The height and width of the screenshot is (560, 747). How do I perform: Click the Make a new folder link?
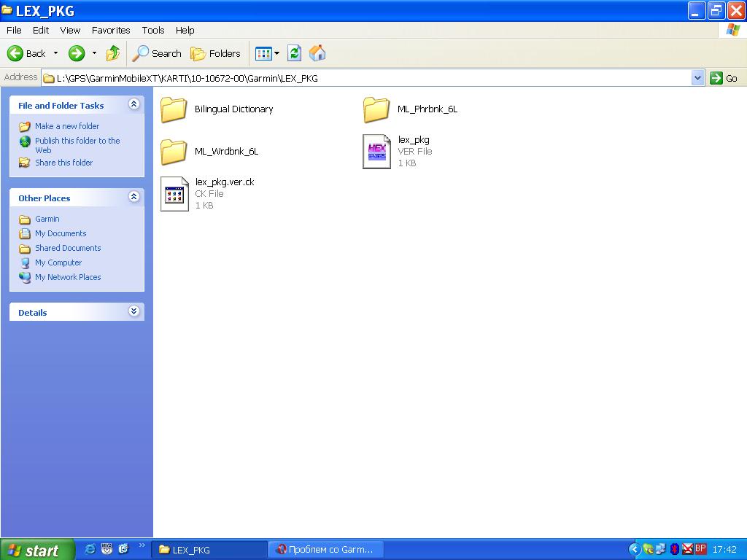(x=67, y=126)
